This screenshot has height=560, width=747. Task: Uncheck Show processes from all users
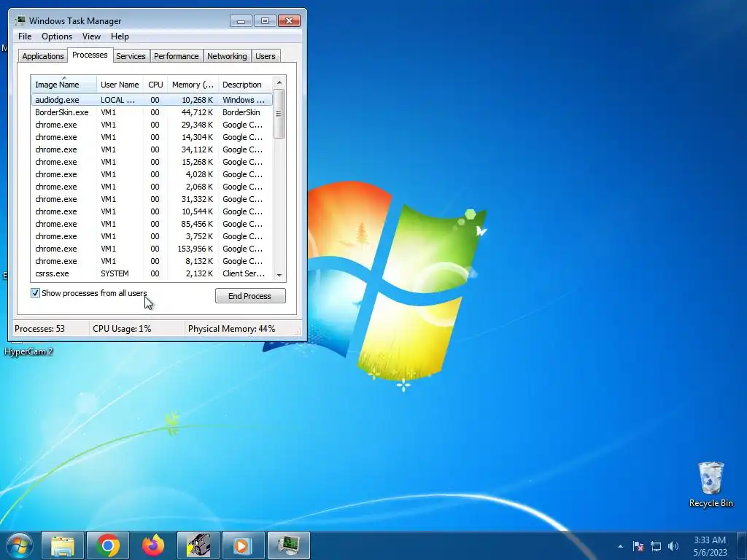click(x=35, y=293)
